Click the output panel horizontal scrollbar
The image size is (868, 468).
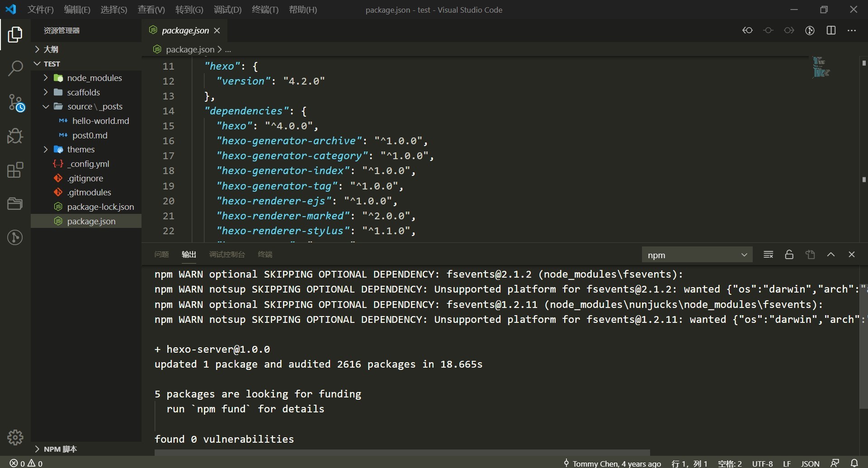coord(402,453)
